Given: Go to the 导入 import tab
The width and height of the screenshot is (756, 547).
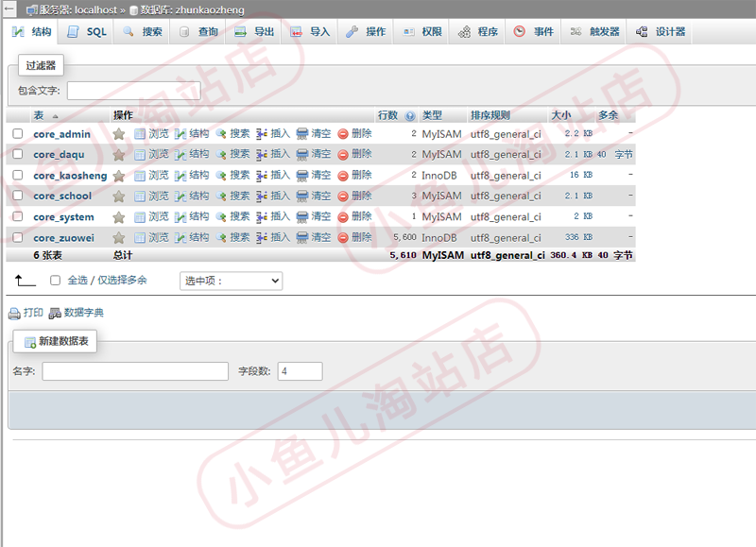Looking at the screenshot, I should click(310, 32).
